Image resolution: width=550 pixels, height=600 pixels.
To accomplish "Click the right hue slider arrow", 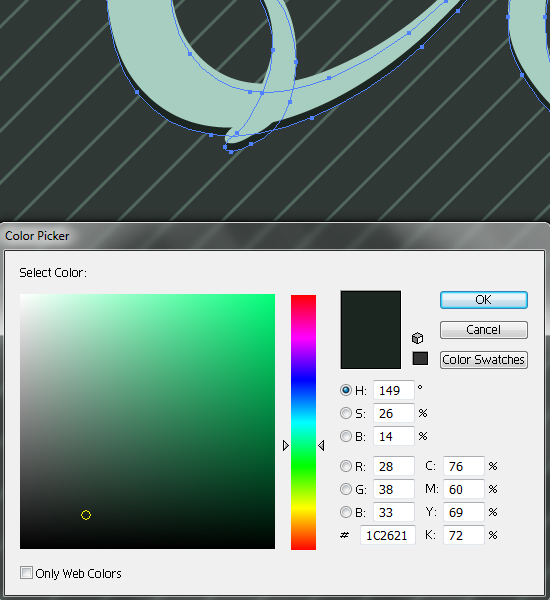I will tap(321, 445).
